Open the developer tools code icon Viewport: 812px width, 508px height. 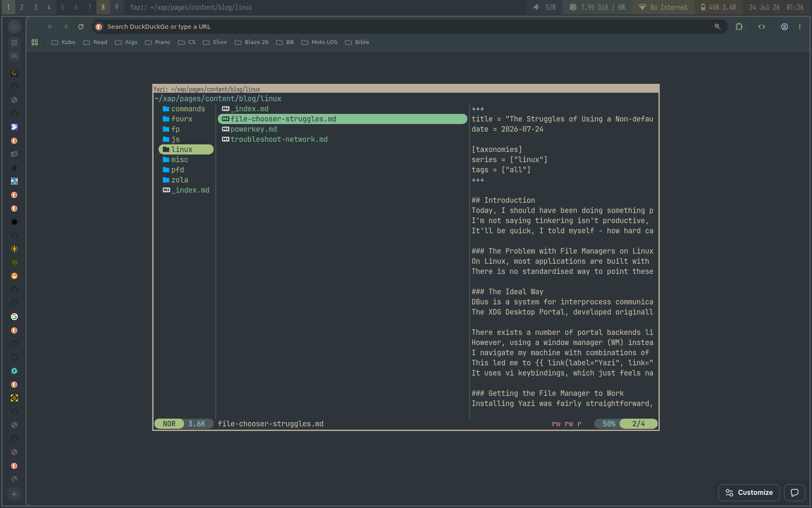762,27
